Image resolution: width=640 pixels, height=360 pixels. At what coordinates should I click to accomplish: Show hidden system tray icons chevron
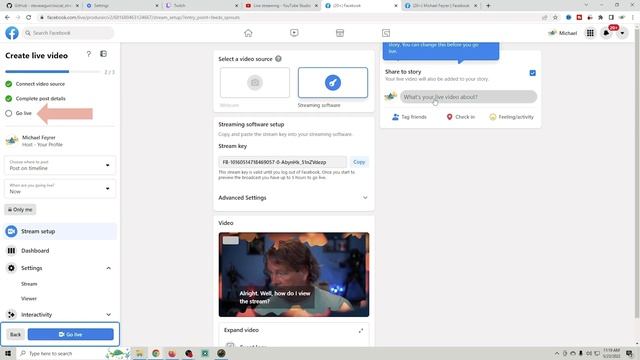(x=557, y=353)
